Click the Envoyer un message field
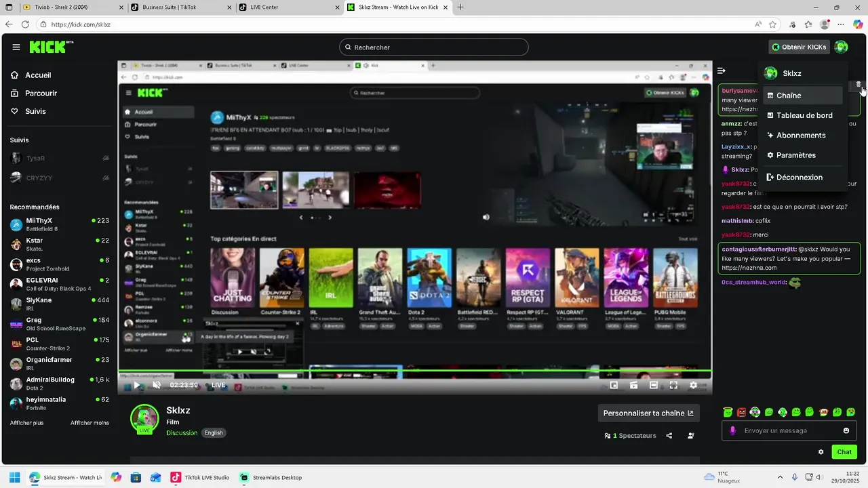Viewport: 868px width, 488px height. pyautogui.click(x=790, y=430)
